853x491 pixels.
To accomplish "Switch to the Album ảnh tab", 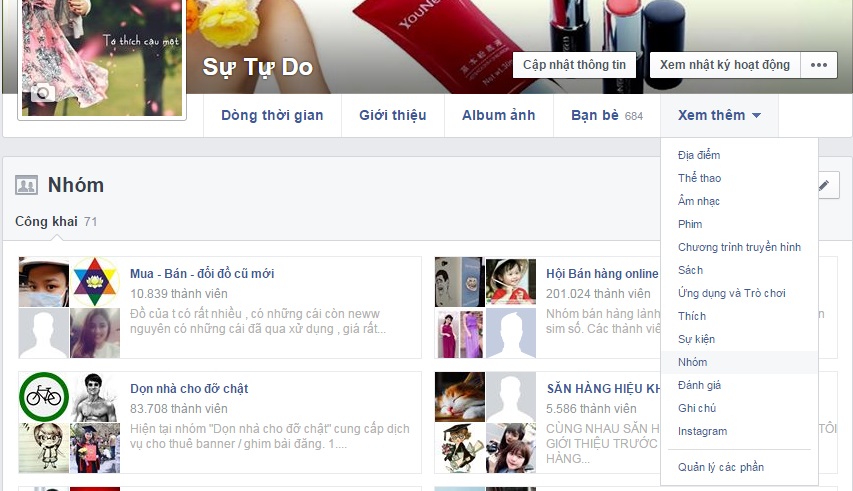I will (x=499, y=115).
